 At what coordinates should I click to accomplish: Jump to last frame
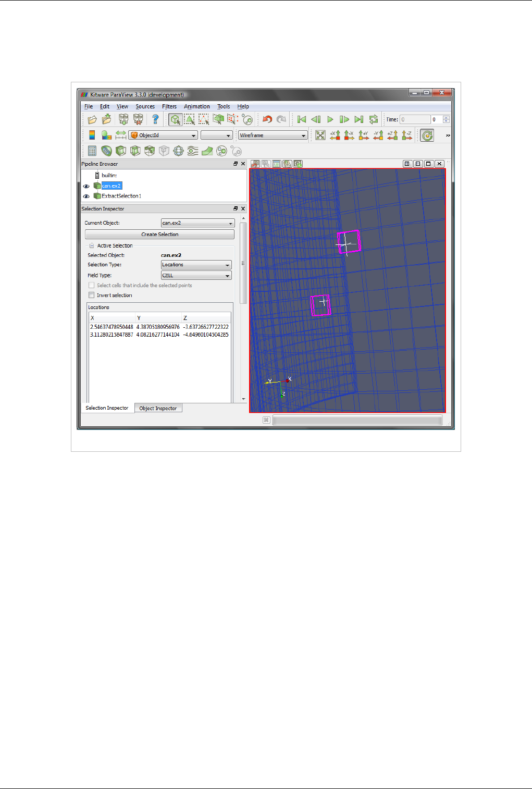(x=358, y=119)
